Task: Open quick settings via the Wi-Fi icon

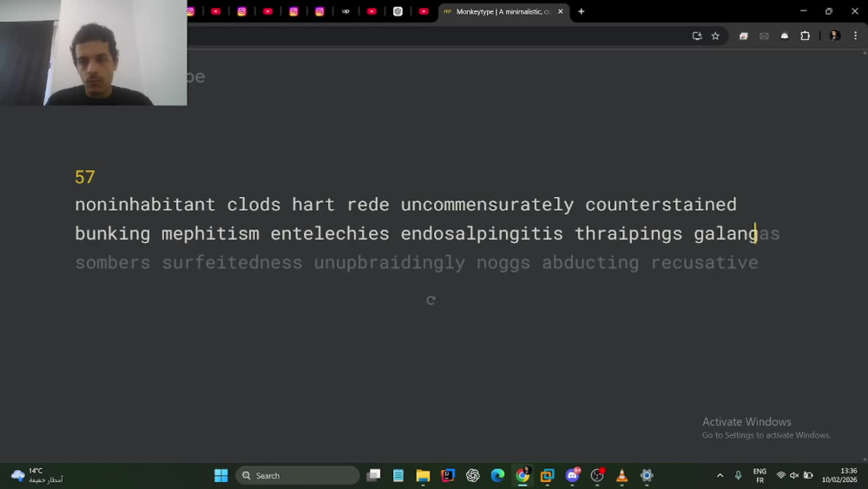Action: 780,475
